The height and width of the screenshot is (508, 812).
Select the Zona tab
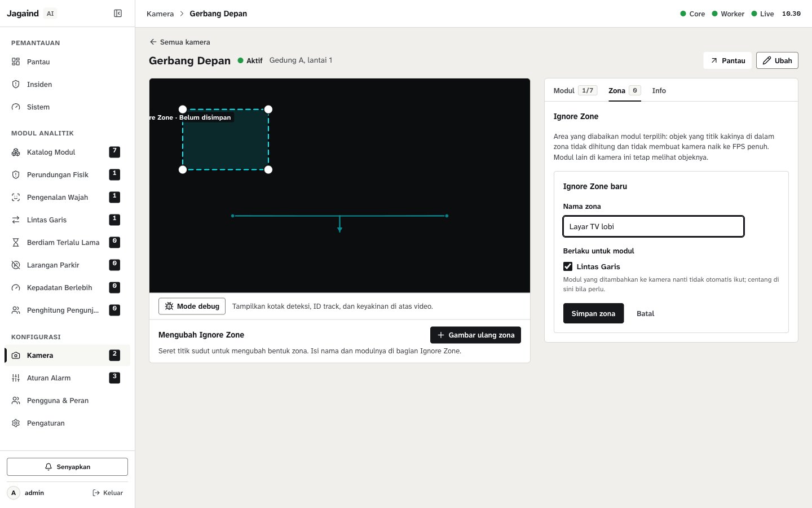click(624, 90)
